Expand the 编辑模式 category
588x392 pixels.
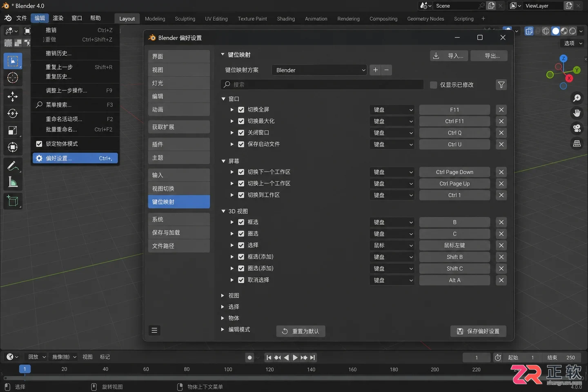click(x=223, y=329)
